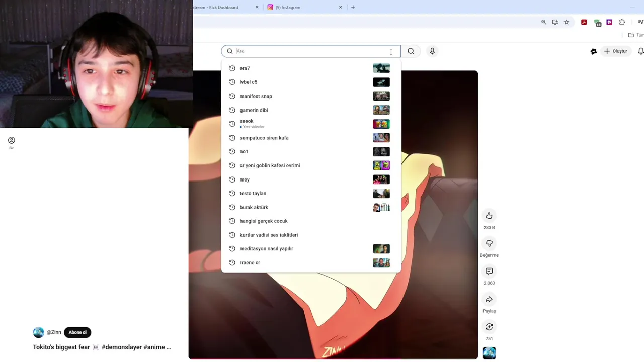Image resolution: width=644 pixels, height=362 pixels.
Task: Click the @Zinn channel avatar
Action: pos(38,332)
